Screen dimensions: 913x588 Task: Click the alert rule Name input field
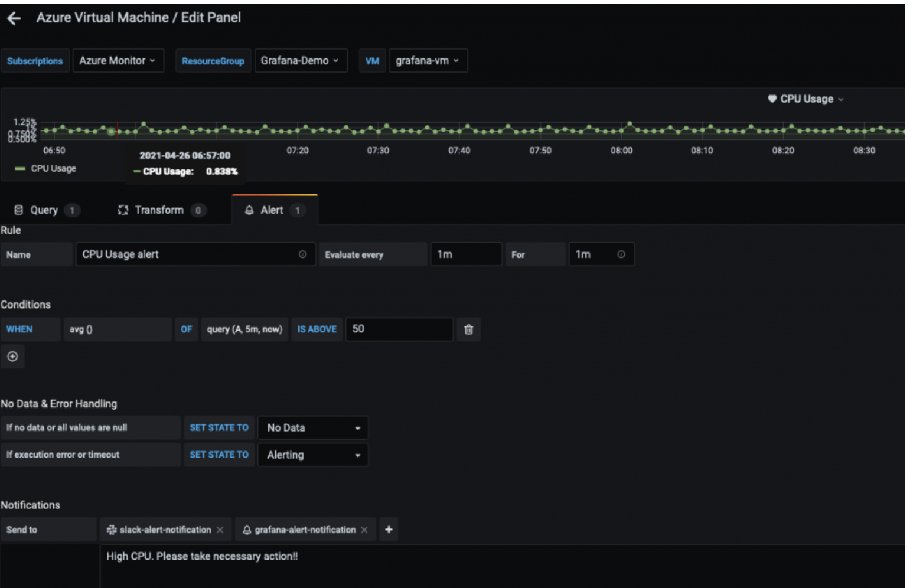click(195, 254)
